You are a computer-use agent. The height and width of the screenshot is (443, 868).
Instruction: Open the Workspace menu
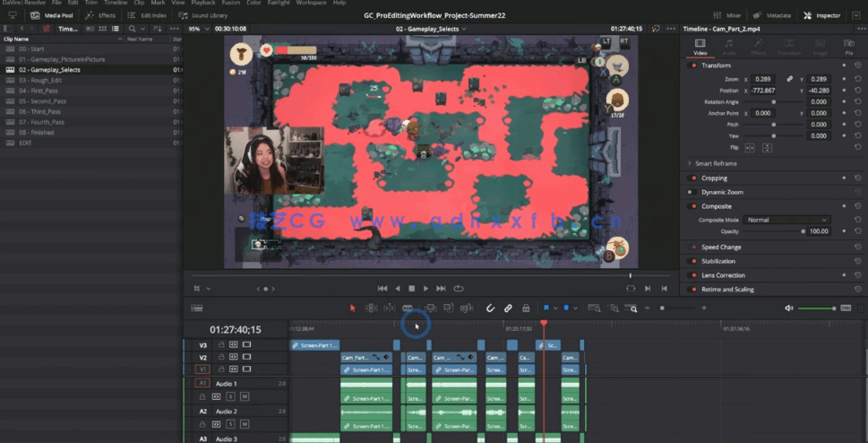311,3
